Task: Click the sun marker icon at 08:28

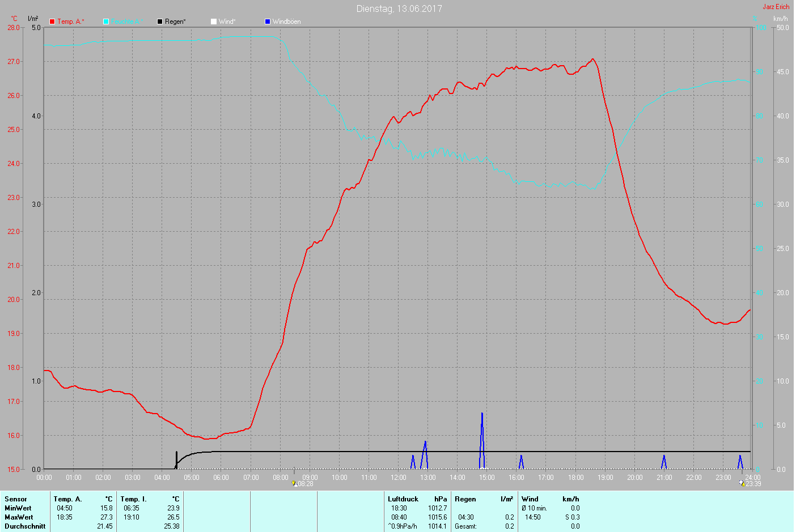Action: click(294, 484)
